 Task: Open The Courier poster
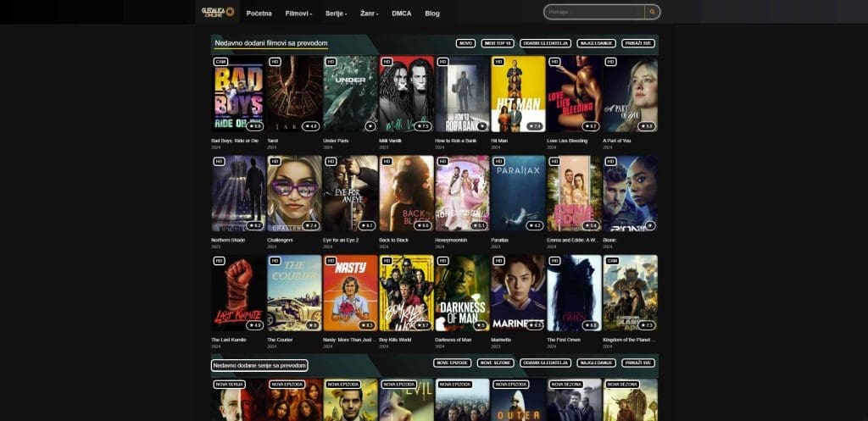294,292
